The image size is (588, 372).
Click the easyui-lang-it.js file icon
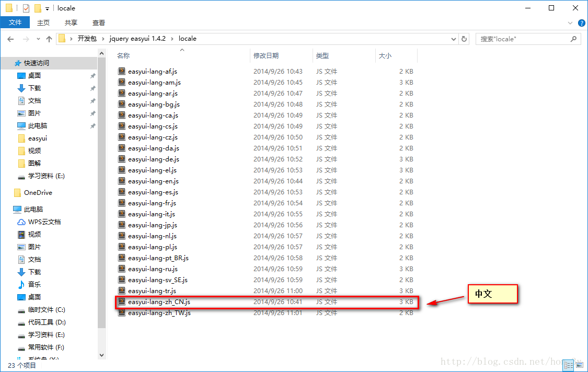pyautogui.click(x=121, y=213)
